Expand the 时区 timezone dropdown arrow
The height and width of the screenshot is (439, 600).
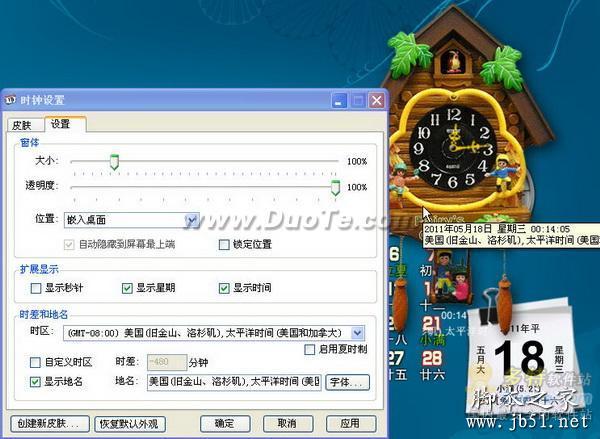pos(357,333)
